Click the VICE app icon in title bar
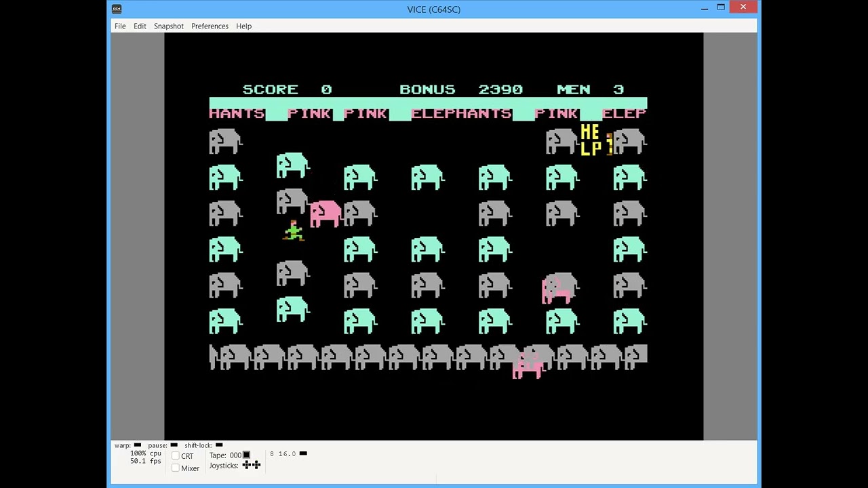 117,9
